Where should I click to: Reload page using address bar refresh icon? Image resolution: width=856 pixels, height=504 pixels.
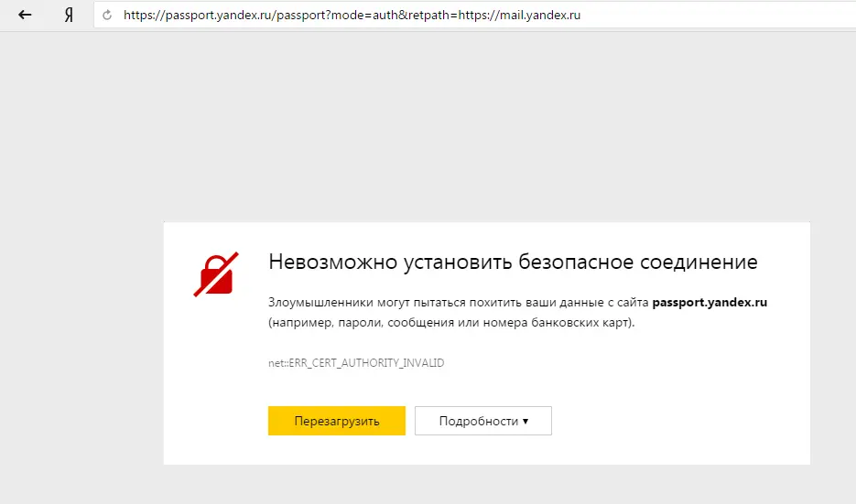click(x=107, y=16)
